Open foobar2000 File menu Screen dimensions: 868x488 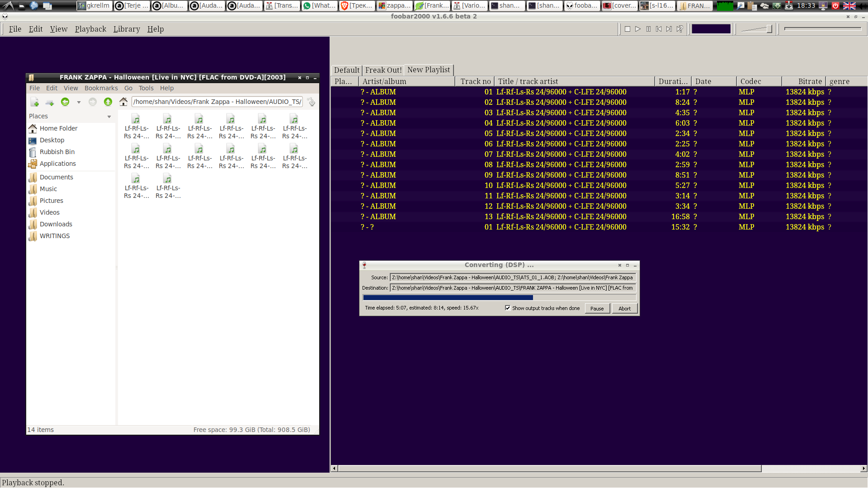pos(15,29)
